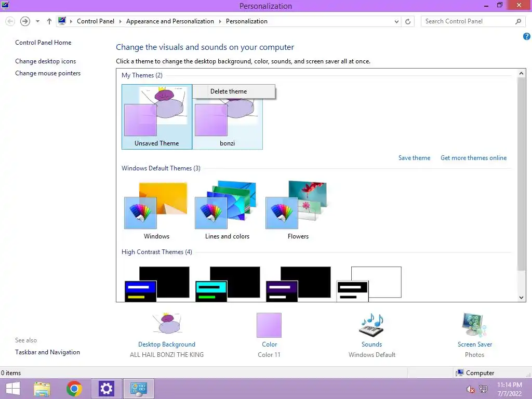The image size is (532, 399).
Task: Click the My Themes (2) header
Action: (142, 75)
